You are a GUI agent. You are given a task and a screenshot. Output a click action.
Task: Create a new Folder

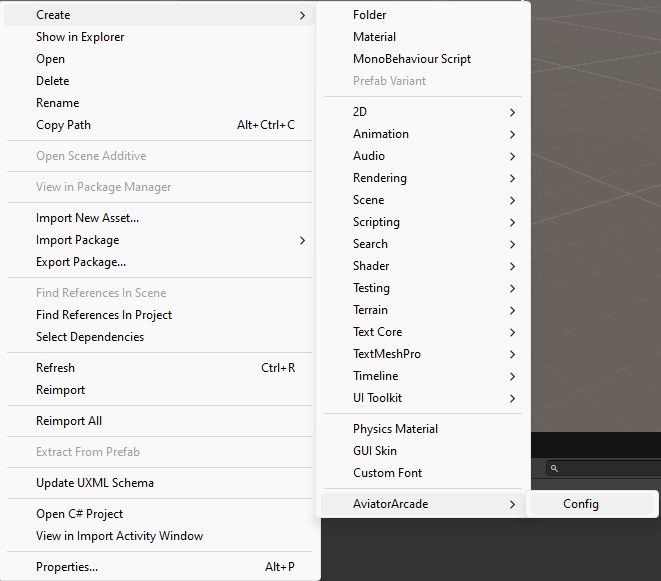423,15
